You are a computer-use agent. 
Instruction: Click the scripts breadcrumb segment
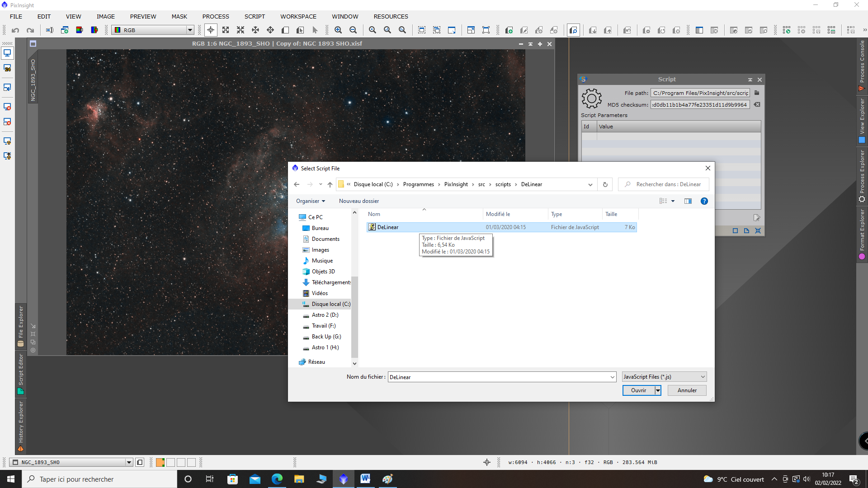[503, 184]
